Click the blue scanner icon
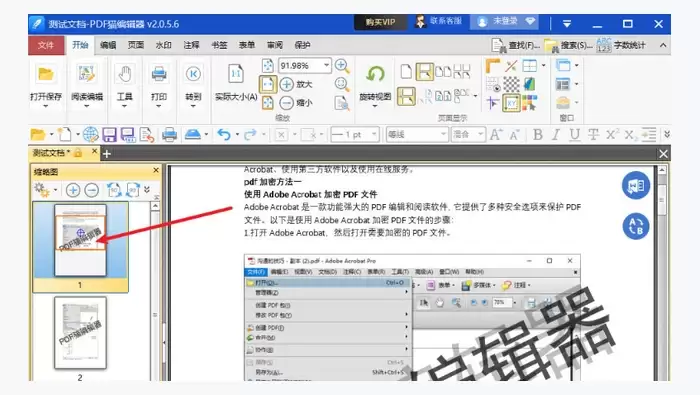This screenshot has height=395, width=700. click(193, 134)
